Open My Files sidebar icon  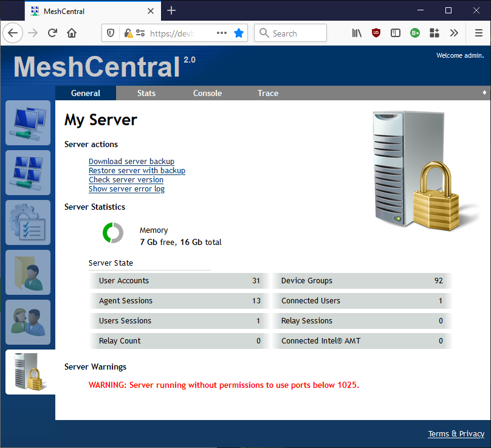28,272
